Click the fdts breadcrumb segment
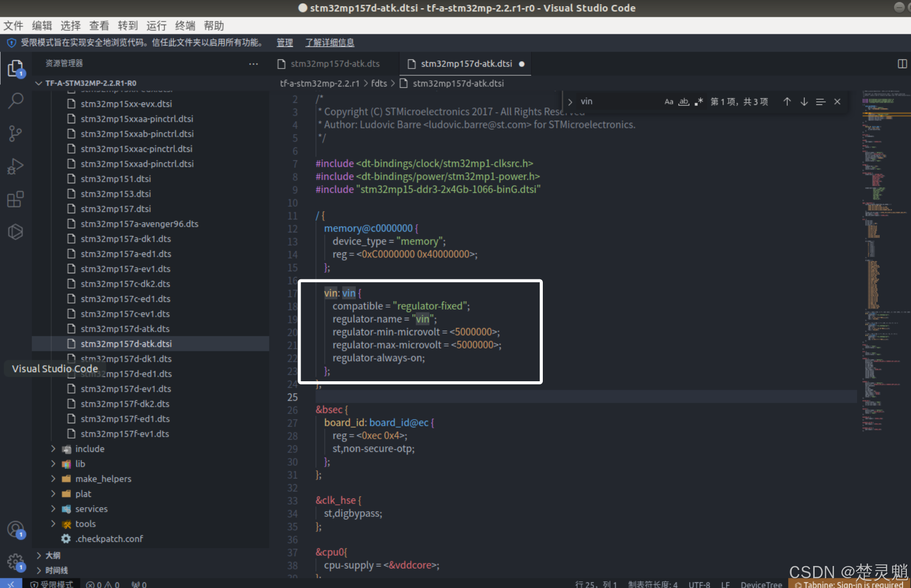Screen dimensions: 911x588 (379, 83)
